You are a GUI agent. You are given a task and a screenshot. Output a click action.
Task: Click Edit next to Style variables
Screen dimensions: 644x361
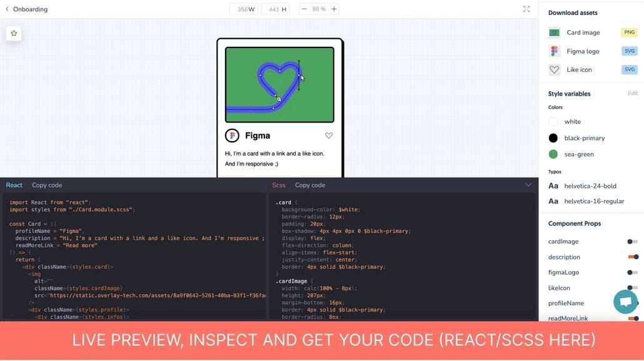tap(633, 93)
